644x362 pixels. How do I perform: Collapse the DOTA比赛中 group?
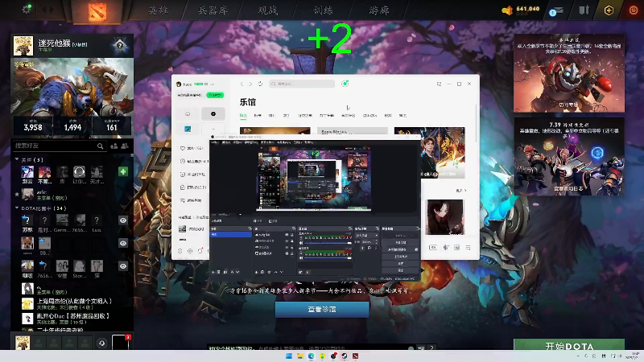17,208
